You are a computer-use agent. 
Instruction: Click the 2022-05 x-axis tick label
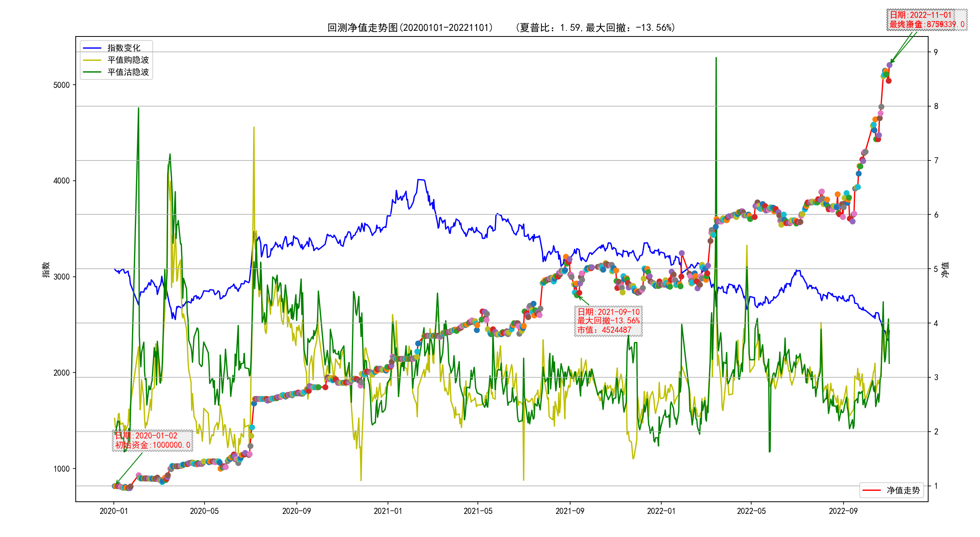751,511
